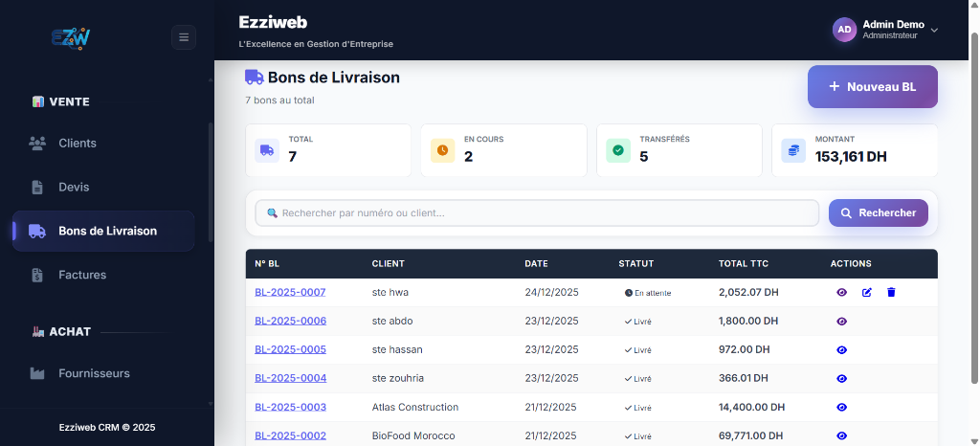The width and height of the screenshot is (980, 446).
Task: Click the Devis document icon in sidebar
Action: (37, 187)
